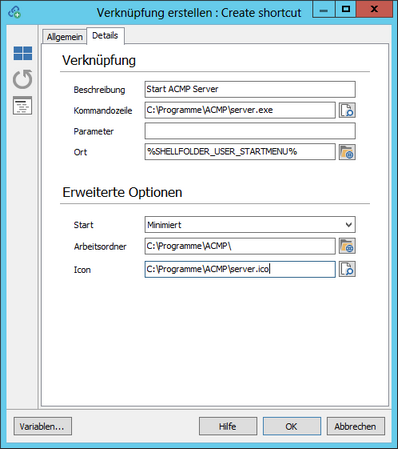
Task: Click the form layout icon in sidebar
Action: click(23, 106)
